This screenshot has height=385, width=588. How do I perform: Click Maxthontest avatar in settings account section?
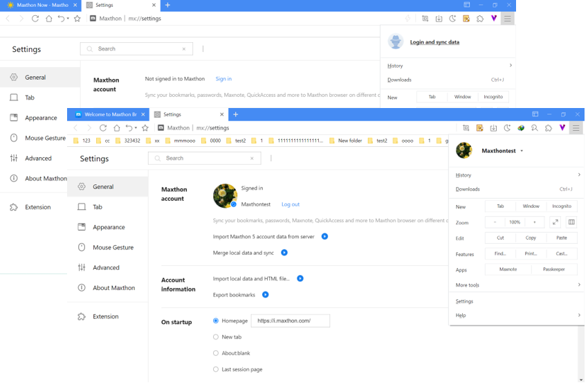(225, 196)
